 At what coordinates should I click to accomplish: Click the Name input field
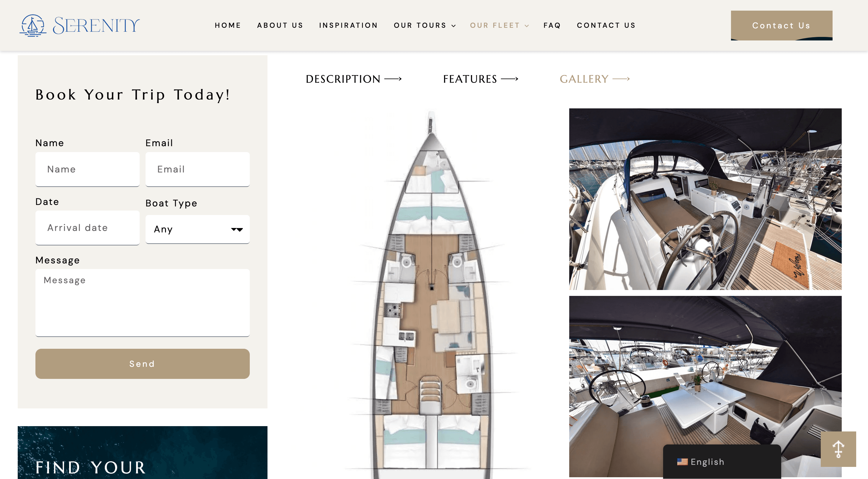pyautogui.click(x=87, y=169)
